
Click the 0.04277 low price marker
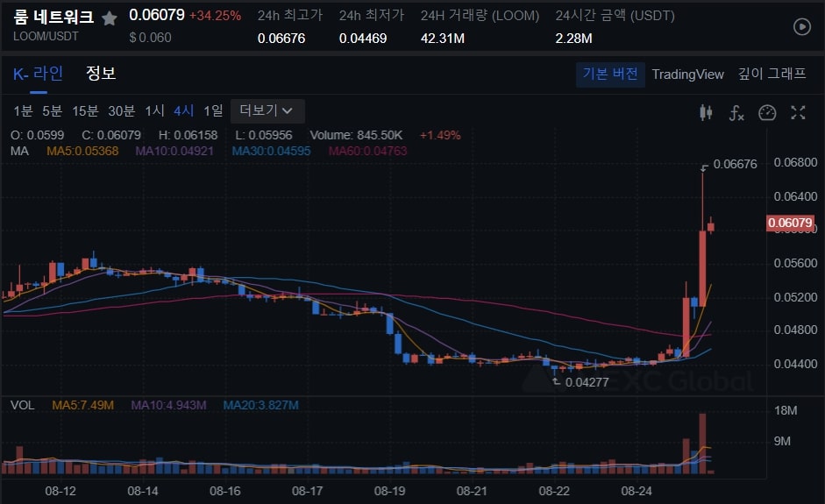coord(587,382)
